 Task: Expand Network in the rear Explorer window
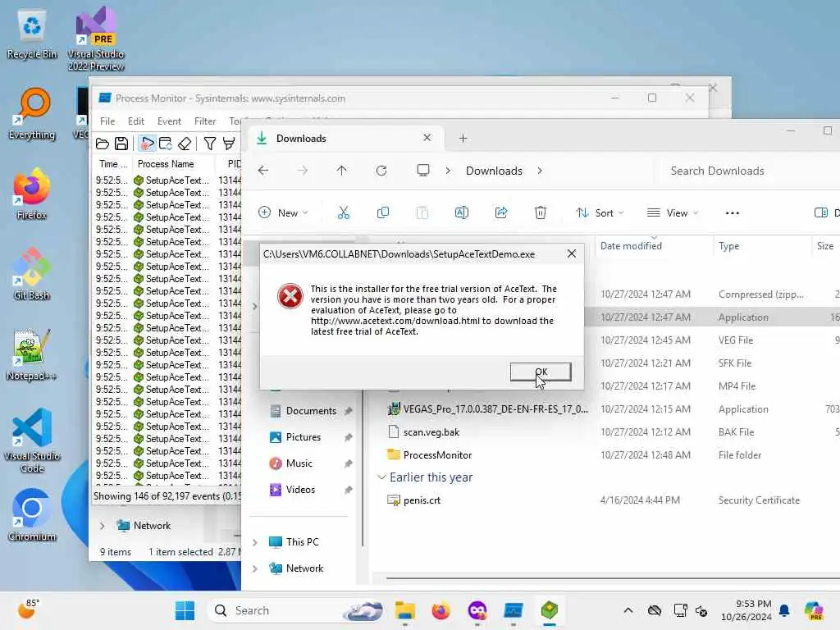coord(102,526)
